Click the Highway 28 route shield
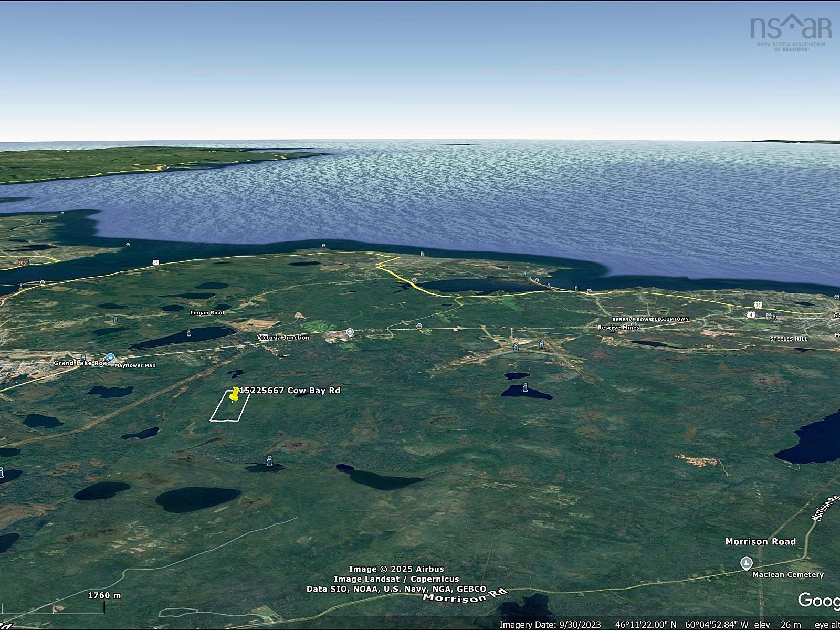Viewport: 840px width, 630px height. (758, 305)
